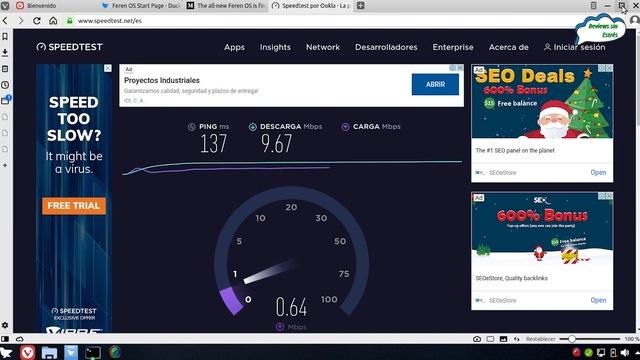Open page actions code icon
The height and width of the screenshot is (360, 640).
click(517, 339)
